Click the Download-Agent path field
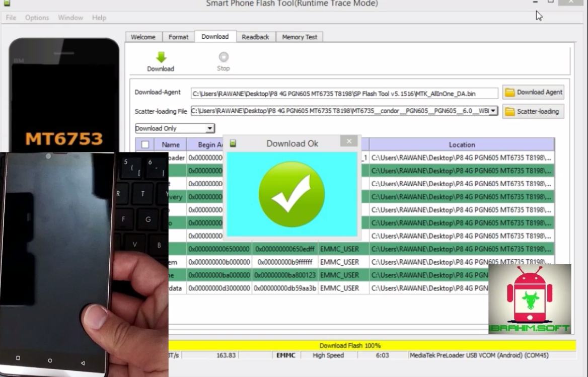Screen dimensions: 588x377 pos(344,93)
